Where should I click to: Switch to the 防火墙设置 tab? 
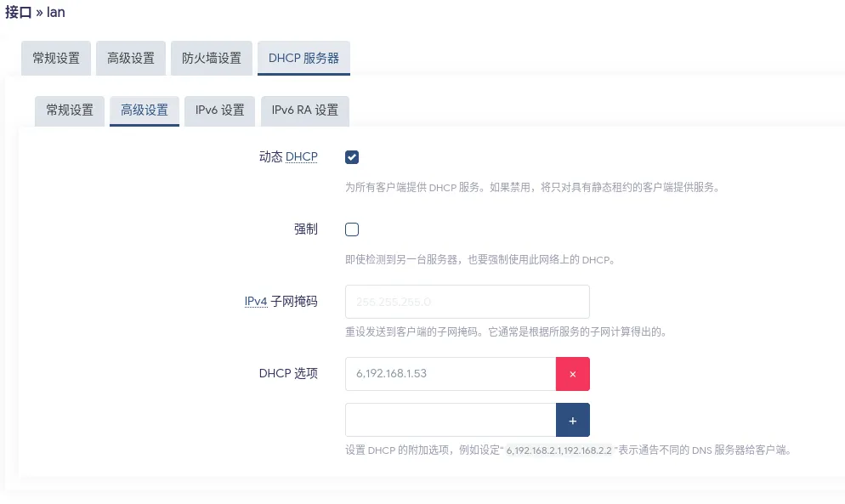coord(211,58)
